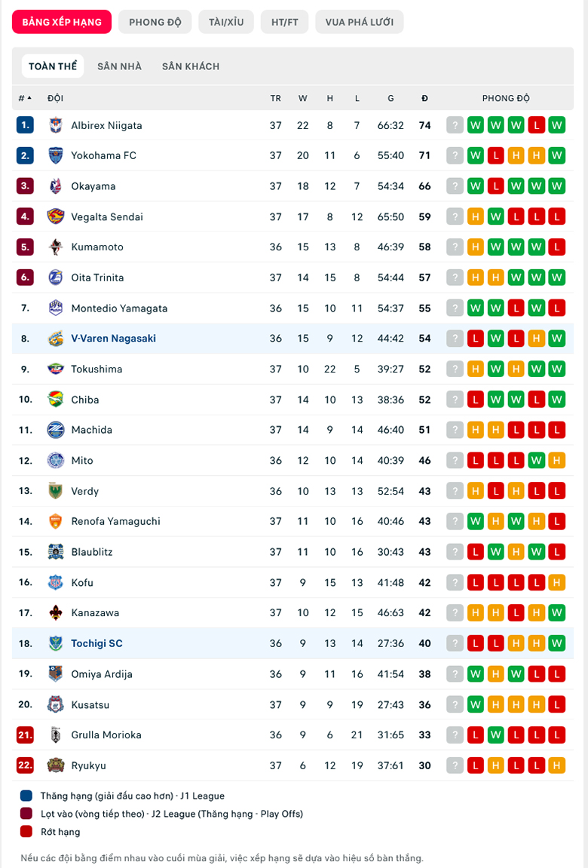Image resolution: width=588 pixels, height=868 pixels.
Task: Open the V-Varen Nagasaki team link
Action: click(x=113, y=339)
